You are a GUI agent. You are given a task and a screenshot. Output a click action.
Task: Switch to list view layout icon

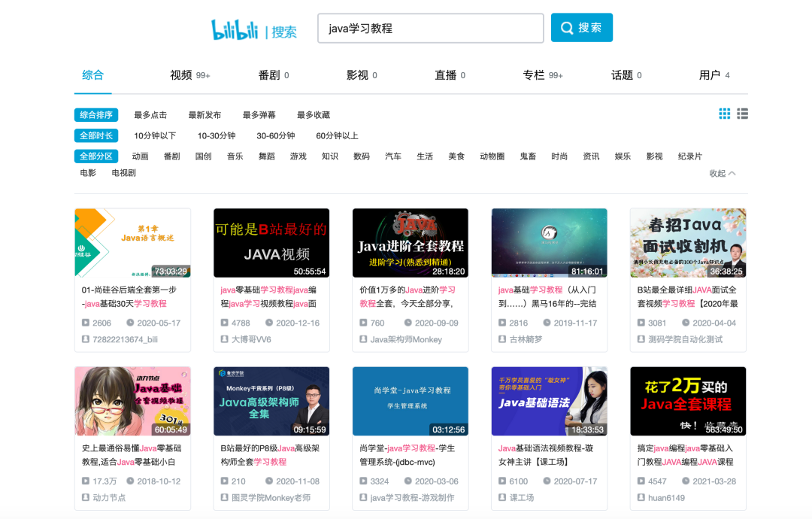[742, 114]
